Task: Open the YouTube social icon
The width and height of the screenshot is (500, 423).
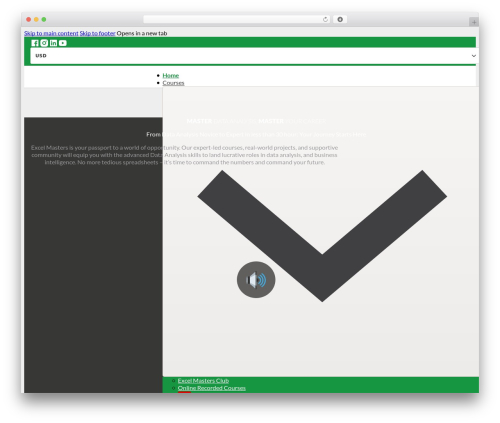Action: coord(63,43)
